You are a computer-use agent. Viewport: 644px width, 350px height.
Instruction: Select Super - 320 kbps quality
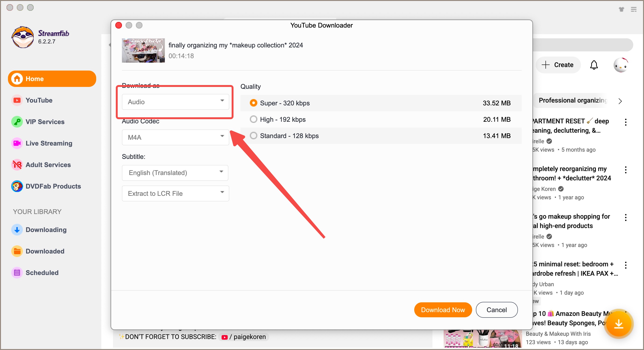[381, 103]
